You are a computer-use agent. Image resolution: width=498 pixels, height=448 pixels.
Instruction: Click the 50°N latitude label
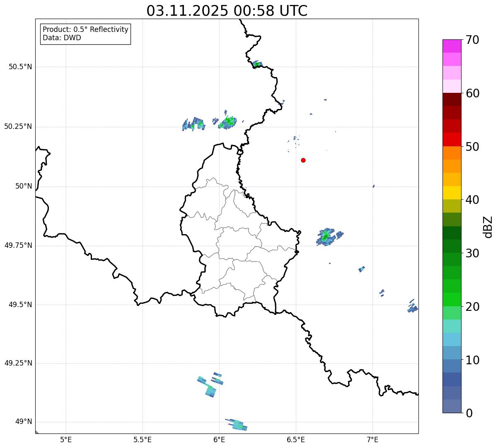pos(24,186)
